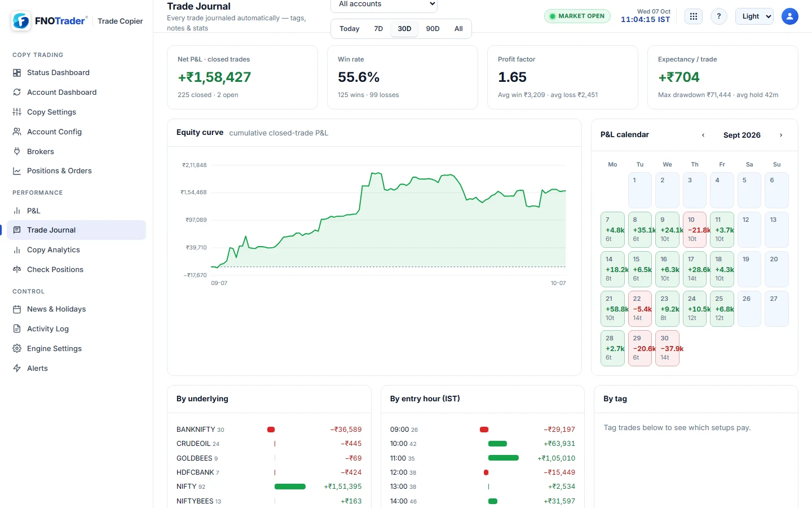Click the HDFCBANK underlying row
This screenshot has height=508, width=812.
pyautogui.click(x=269, y=472)
